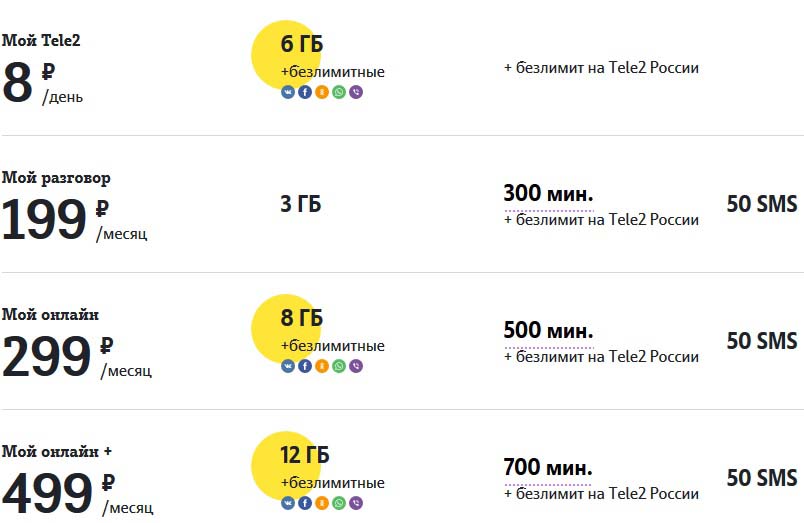Click the WhatsApp icon in Мой онлайн + tariff
This screenshot has width=804, height=523.
click(339, 503)
